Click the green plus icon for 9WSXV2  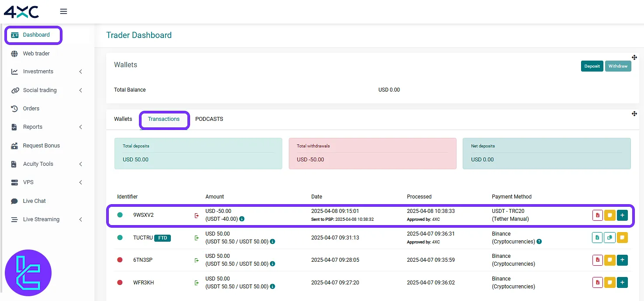pos(623,215)
